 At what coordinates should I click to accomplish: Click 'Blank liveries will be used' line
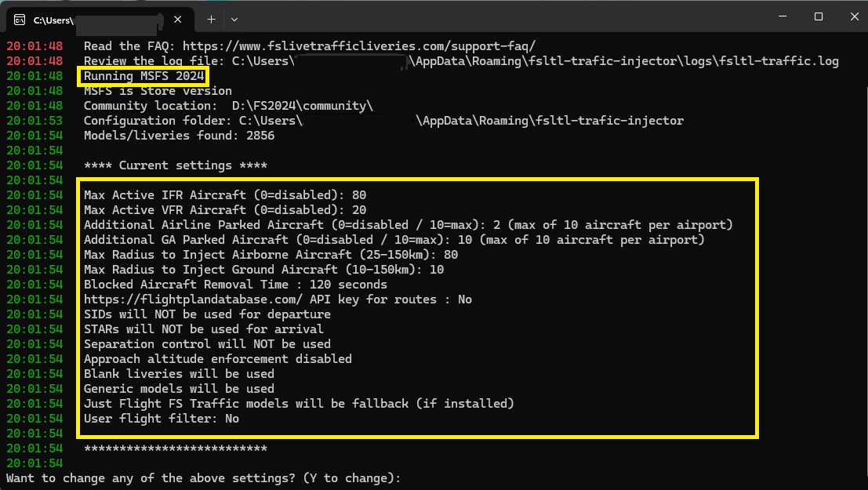[179, 374]
